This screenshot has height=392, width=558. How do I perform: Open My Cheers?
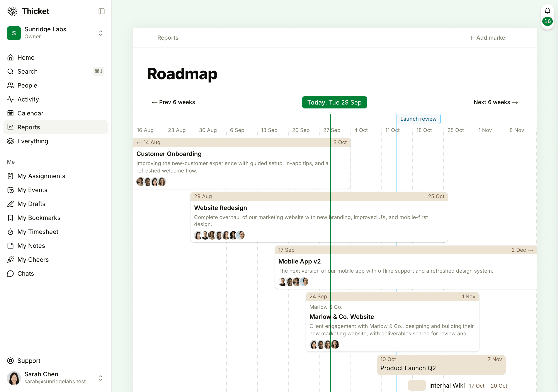click(x=55, y=260)
